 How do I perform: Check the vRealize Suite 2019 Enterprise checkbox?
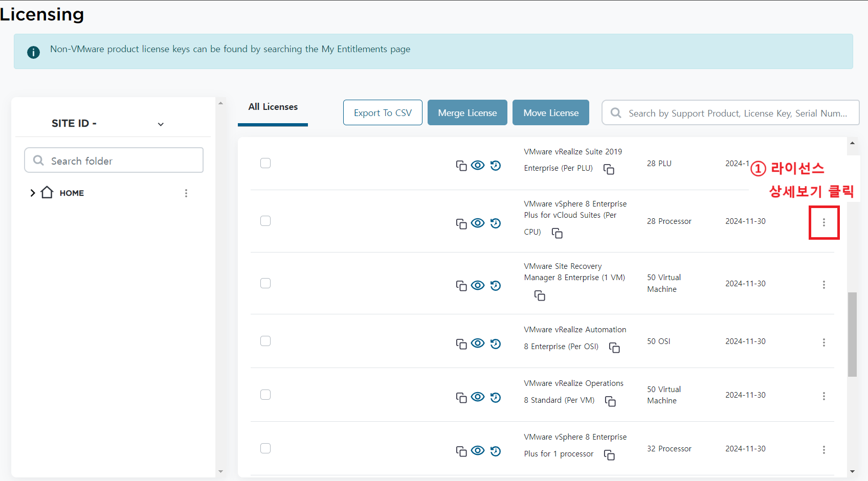point(265,163)
